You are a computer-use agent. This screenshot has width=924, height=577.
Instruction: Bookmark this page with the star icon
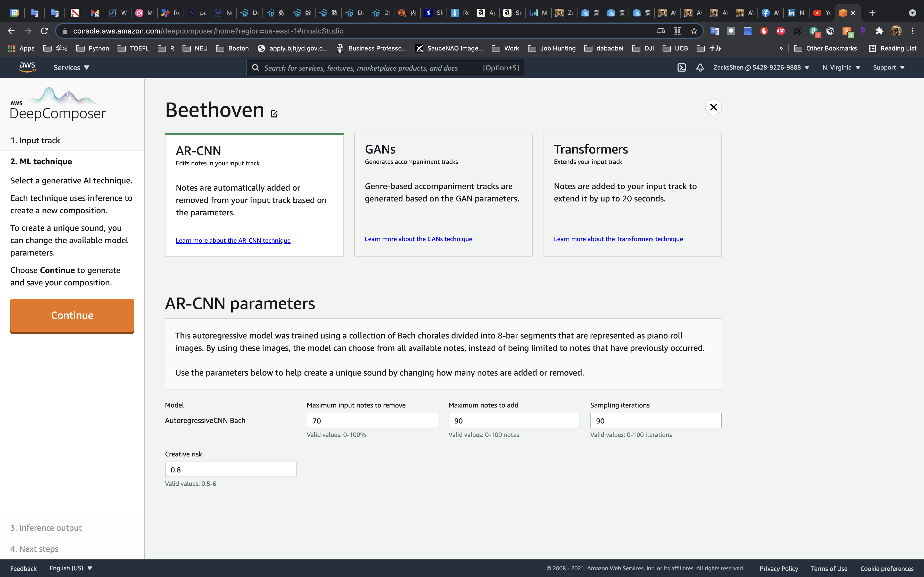pos(694,31)
